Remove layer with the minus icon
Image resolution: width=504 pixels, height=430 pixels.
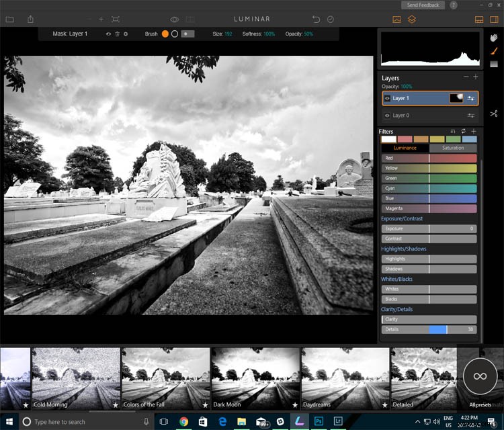coord(466,77)
